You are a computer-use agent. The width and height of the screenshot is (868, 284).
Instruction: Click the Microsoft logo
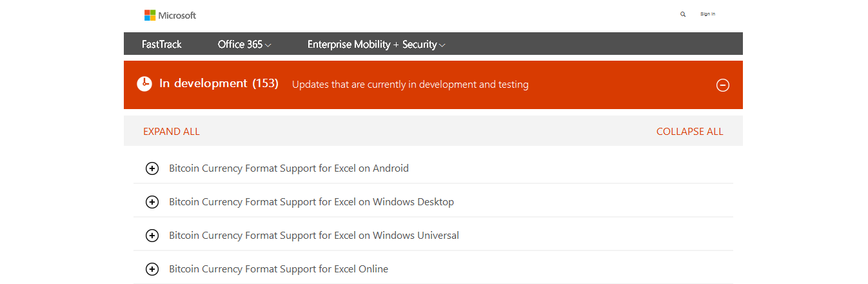click(x=170, y=15)
